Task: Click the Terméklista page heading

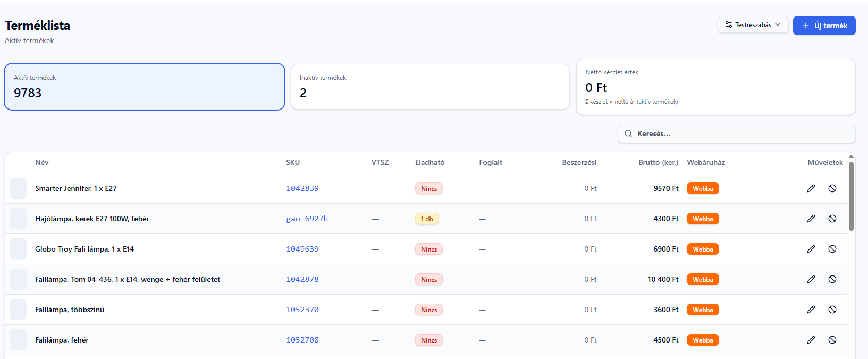Action: tap(37, 25)
